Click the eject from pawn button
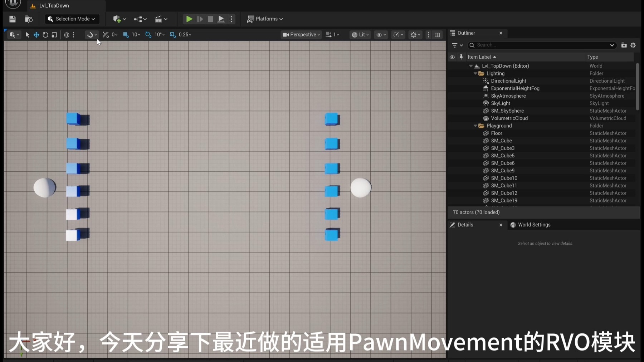The image size is (644, 362). click(221, 19)
